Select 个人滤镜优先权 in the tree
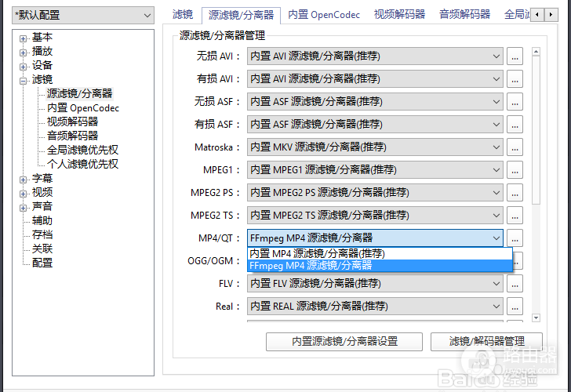 click(82, 164)
